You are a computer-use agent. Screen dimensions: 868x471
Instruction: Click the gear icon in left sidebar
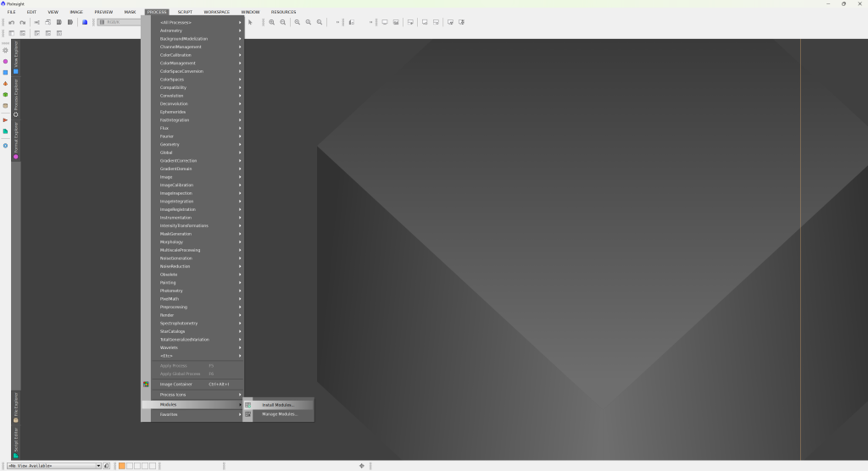point(5,51)
